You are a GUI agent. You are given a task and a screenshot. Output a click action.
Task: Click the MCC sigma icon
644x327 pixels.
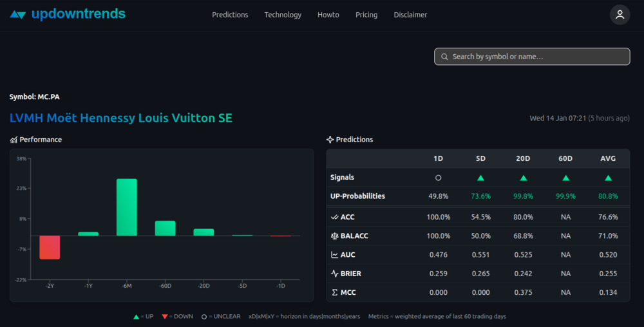pos(335,292)
